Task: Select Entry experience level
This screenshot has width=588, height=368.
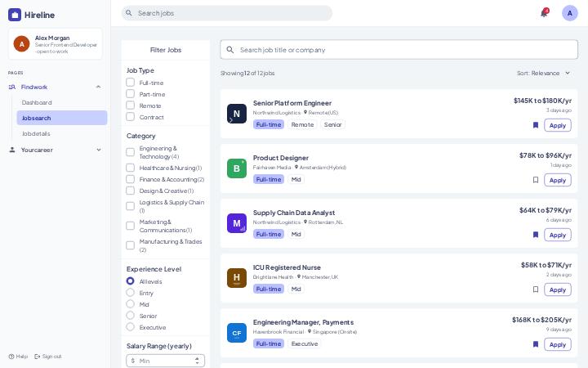Action: point(130,293)
